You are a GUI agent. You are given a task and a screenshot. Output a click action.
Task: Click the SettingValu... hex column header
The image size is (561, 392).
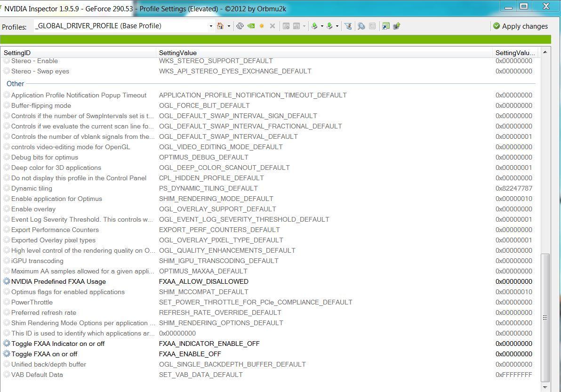pos(516,53)
